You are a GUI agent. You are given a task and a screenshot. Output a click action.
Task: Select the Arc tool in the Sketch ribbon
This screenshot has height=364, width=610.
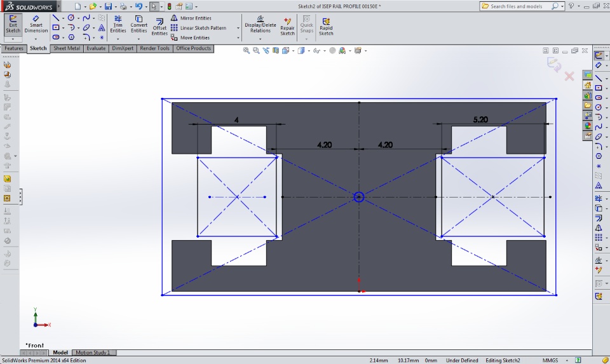(71, 27)
